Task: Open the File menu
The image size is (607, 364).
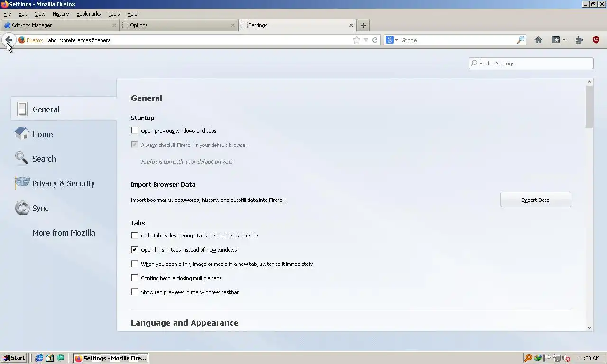Action: (x=7, y=14)
